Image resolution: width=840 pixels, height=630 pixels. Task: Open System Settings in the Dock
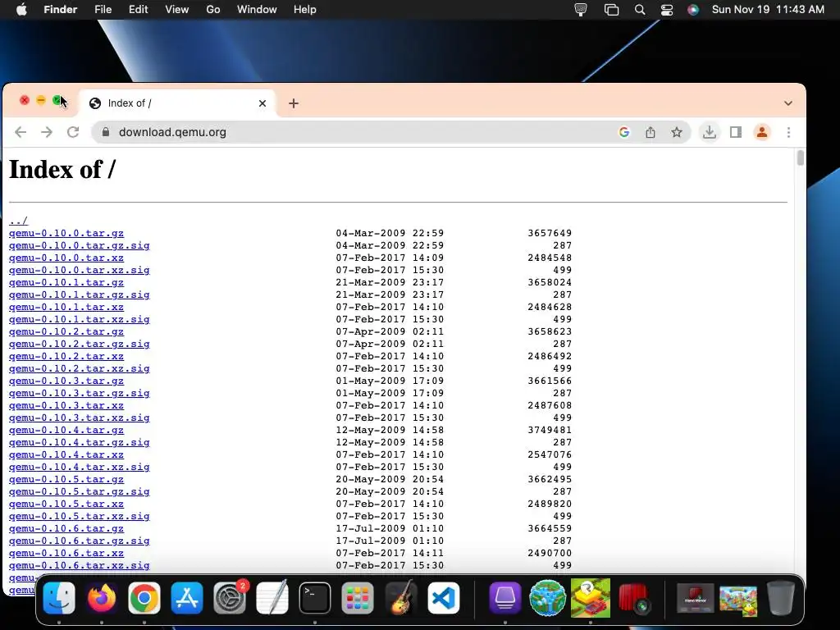tap(230, 598)
